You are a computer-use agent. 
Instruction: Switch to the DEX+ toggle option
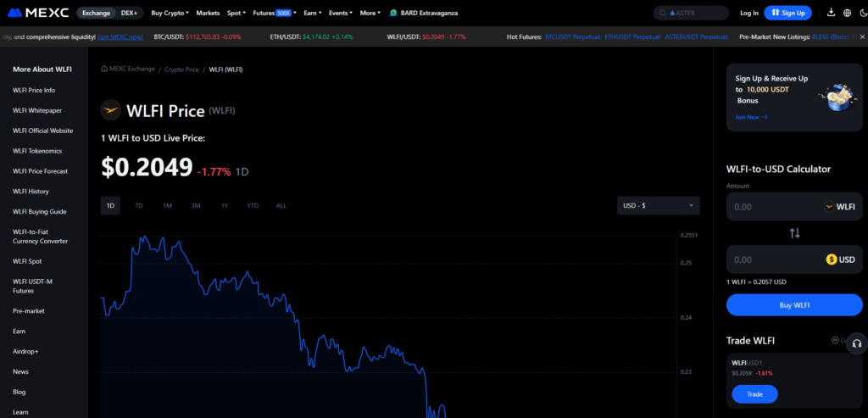coord(130,13)
